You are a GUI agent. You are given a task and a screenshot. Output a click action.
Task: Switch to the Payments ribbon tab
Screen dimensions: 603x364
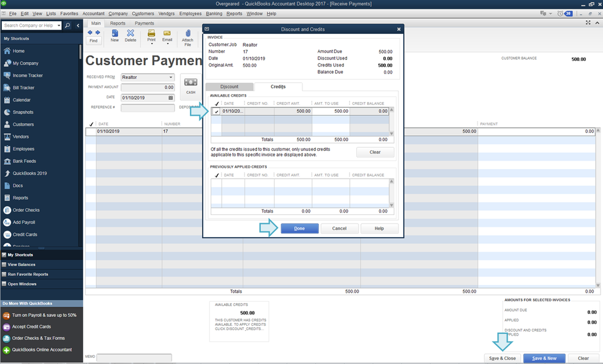144,23
